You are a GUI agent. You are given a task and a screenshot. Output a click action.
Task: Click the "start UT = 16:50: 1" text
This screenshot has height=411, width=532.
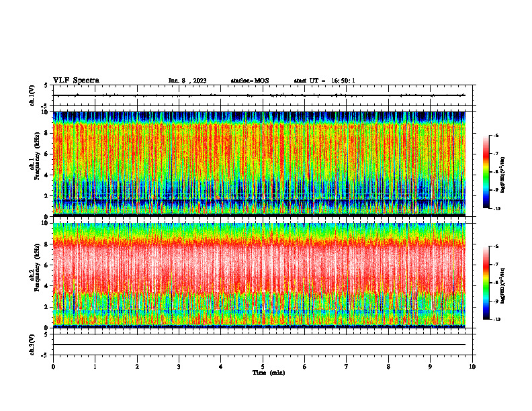[324, 81]
